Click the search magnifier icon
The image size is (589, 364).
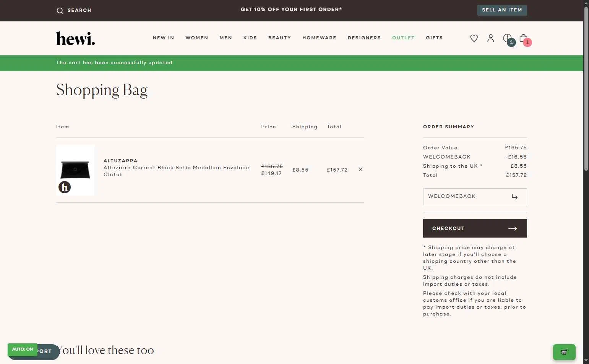click(60, 10)
